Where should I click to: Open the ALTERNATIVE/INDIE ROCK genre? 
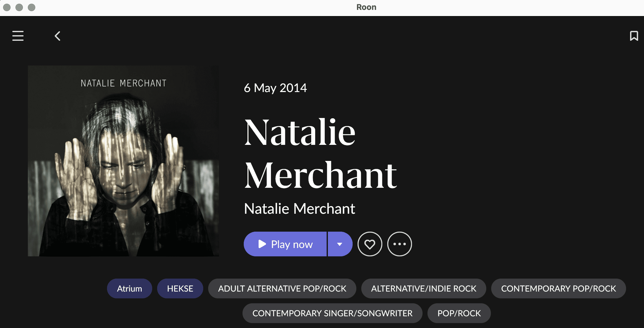click(x=423, y=288)
